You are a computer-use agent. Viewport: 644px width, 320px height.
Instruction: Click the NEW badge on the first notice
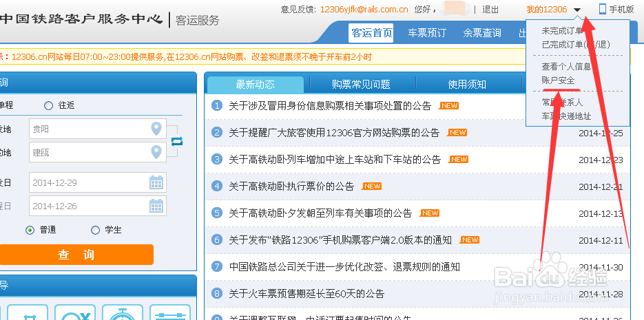448,106
